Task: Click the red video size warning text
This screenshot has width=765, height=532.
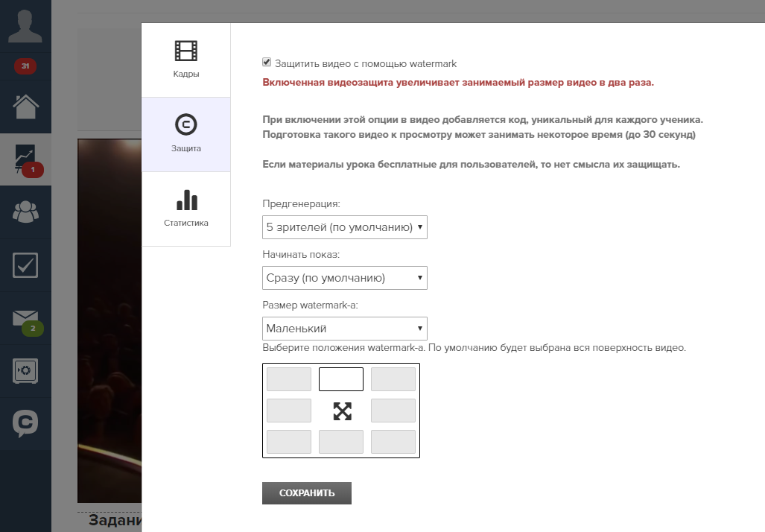Action: (x=458, y=83)
